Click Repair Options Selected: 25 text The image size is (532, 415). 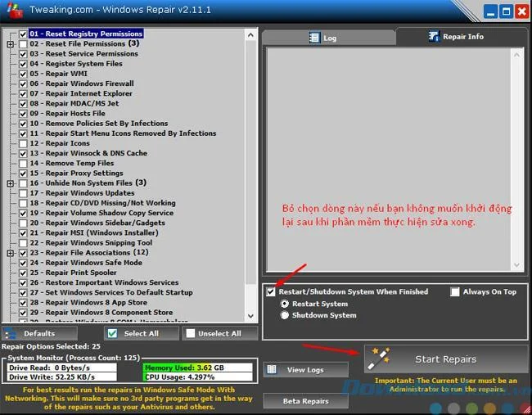tap(51, 346)
